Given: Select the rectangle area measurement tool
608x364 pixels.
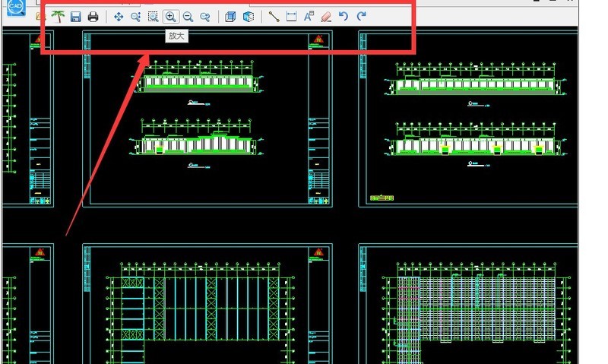Looking at the screenshot, I should coord(291,17).
